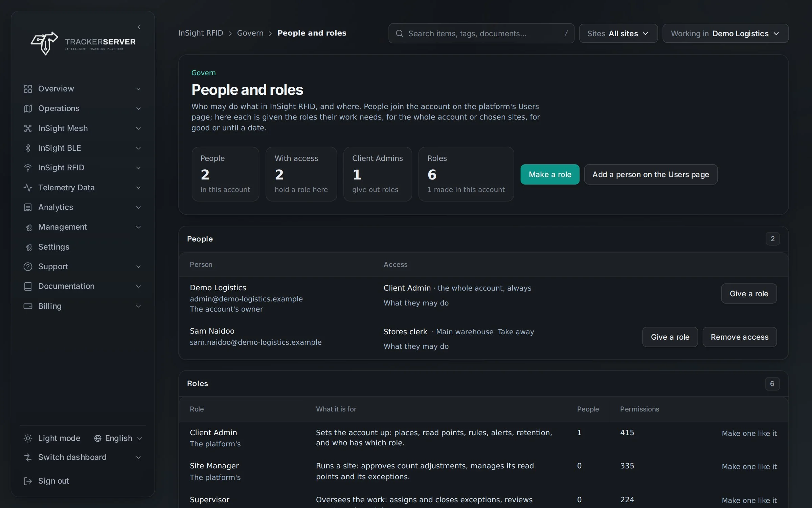Click the Telemetry Data pulse icon
The image size is (812, 508).
point(28,188)
